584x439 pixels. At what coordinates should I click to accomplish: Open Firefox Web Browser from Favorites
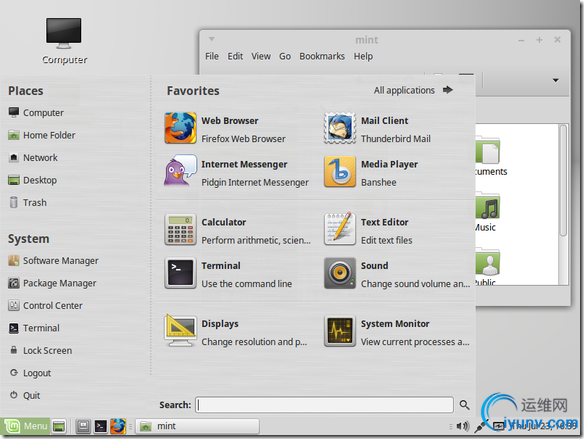[x=237, y=129]
